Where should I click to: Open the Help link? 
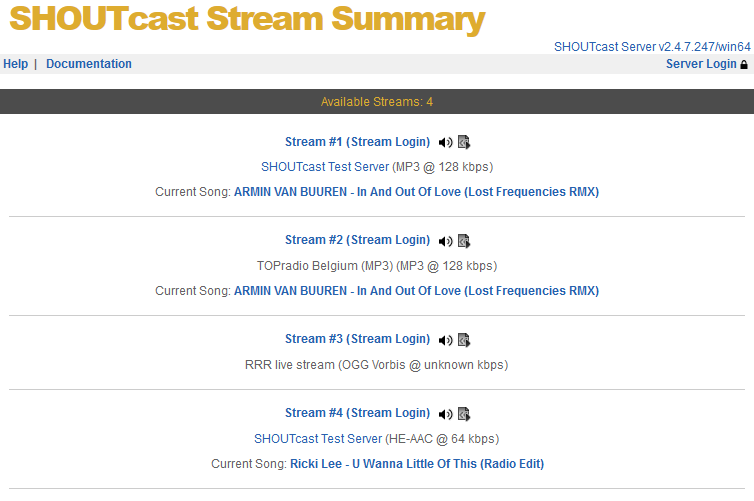tap(16, 64)
